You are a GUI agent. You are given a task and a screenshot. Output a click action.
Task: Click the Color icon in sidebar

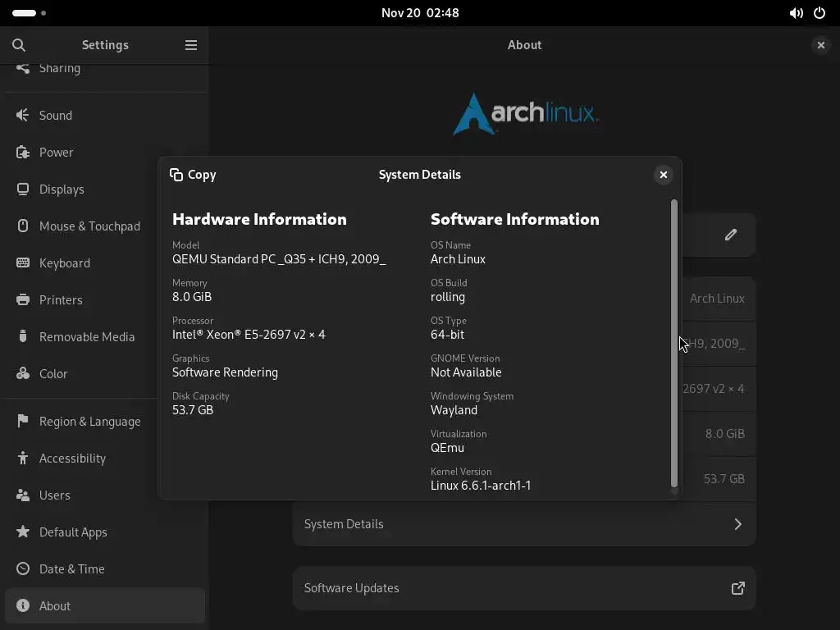point(22,373)
